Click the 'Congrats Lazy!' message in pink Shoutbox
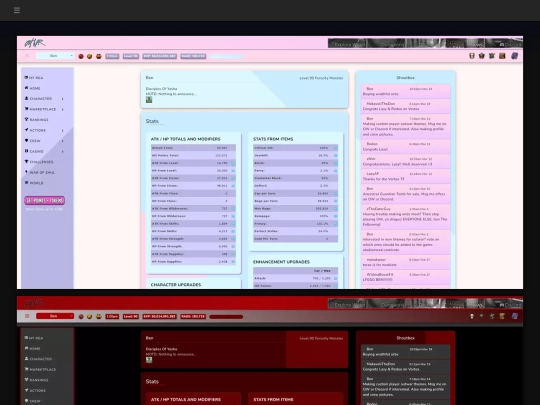Viewport: 540px width, 405px height. pyautogui.click(x=375, y=149)
